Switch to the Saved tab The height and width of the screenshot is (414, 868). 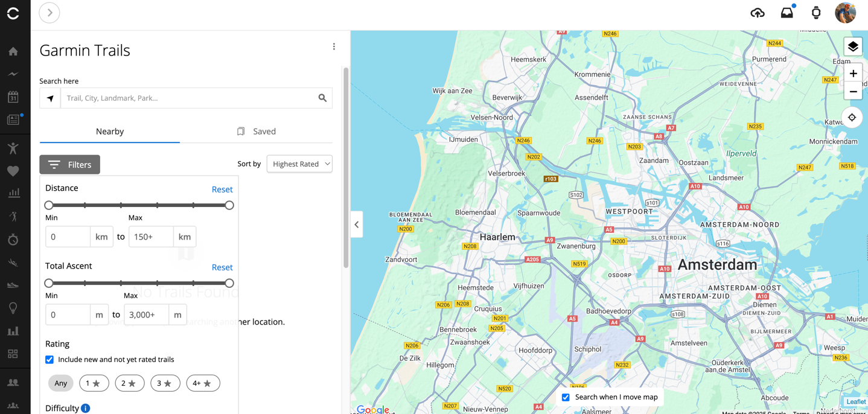pyautogui.click(x=257, y=131)
